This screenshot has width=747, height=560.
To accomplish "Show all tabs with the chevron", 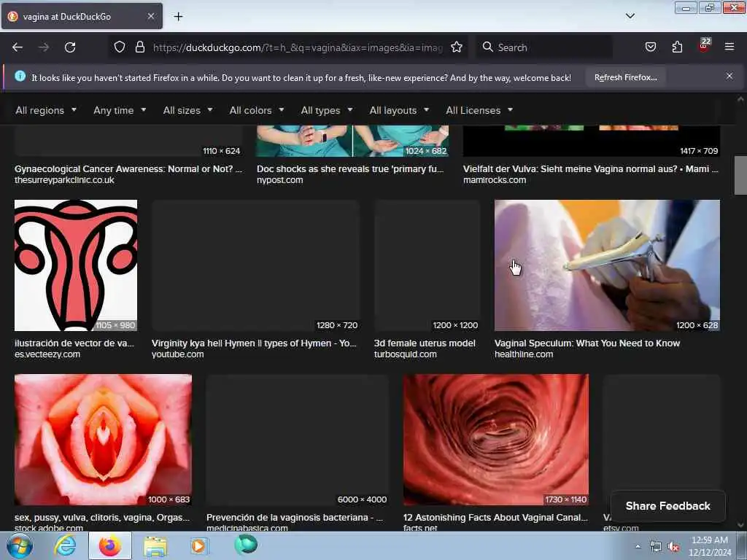I will pos(630,16).
